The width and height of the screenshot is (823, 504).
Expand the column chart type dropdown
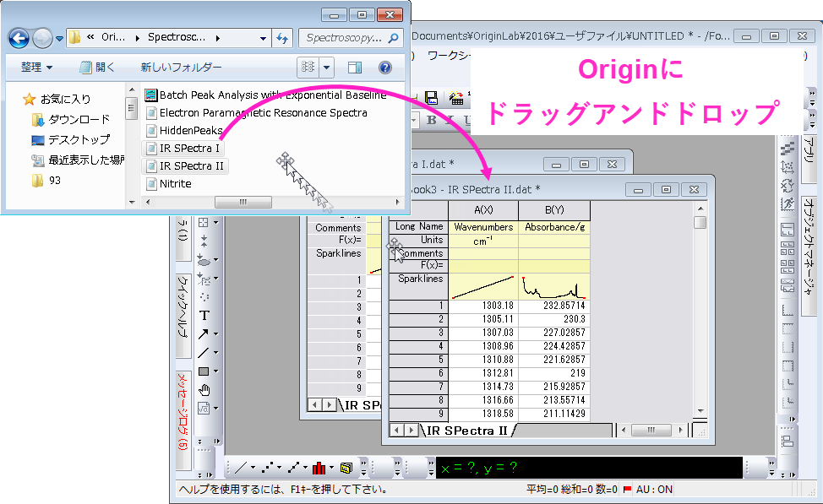point(332,468)
